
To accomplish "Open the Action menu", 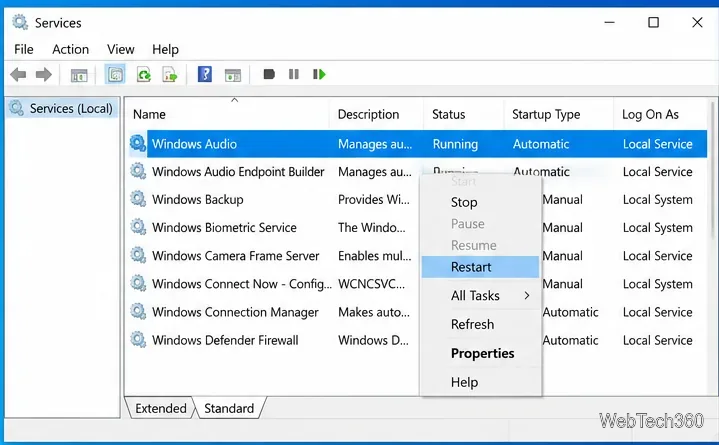I will click(71, 49).
